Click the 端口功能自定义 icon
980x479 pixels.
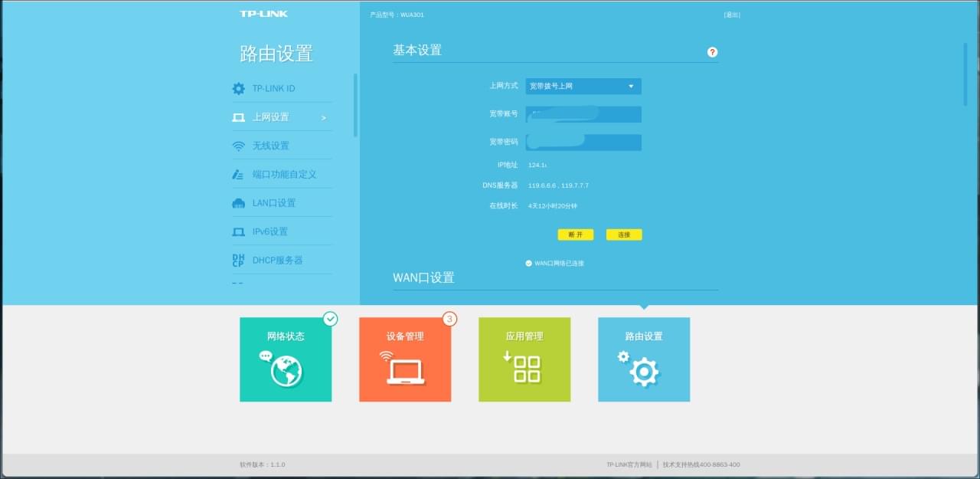(238, 175)
